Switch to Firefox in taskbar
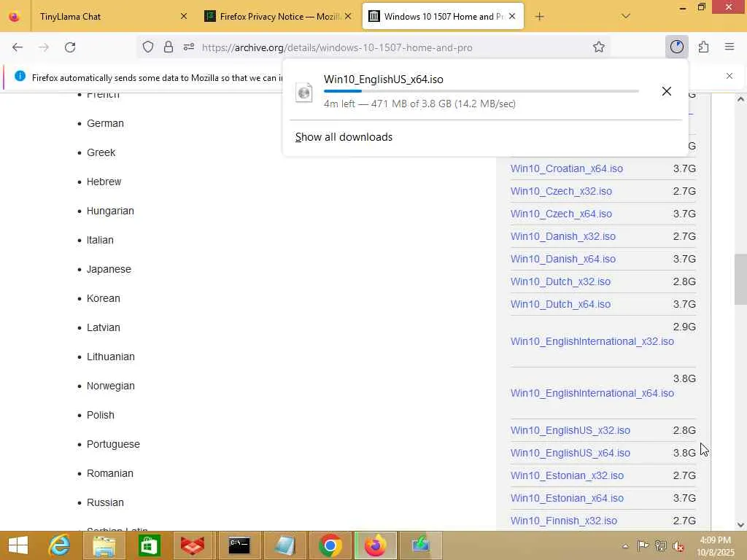 pos(376,545)
